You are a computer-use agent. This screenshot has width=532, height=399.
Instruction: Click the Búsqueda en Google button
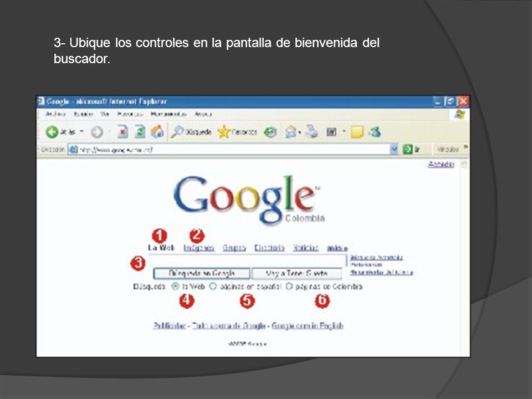pyautogui.click(x=202, y=273)
